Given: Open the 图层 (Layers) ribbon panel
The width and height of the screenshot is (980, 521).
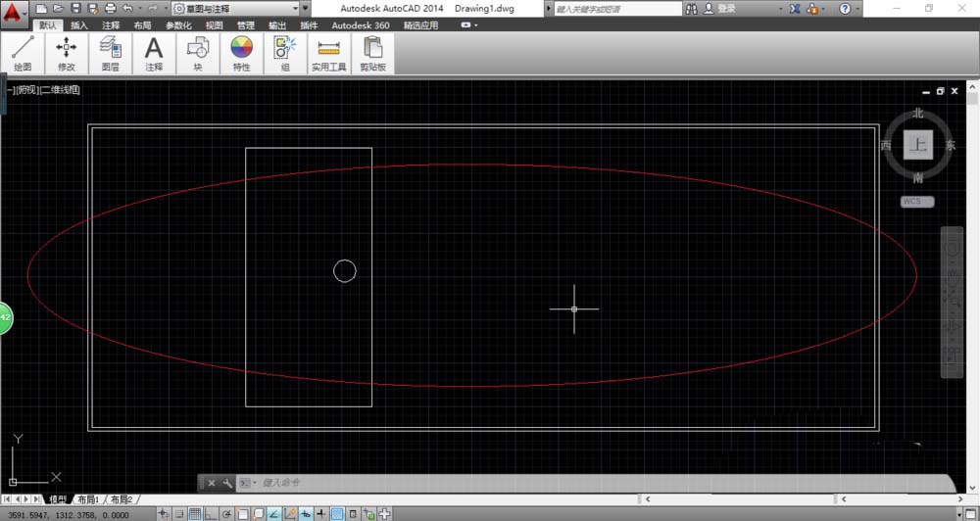Looking at the screenshot, I should point(110,54).
